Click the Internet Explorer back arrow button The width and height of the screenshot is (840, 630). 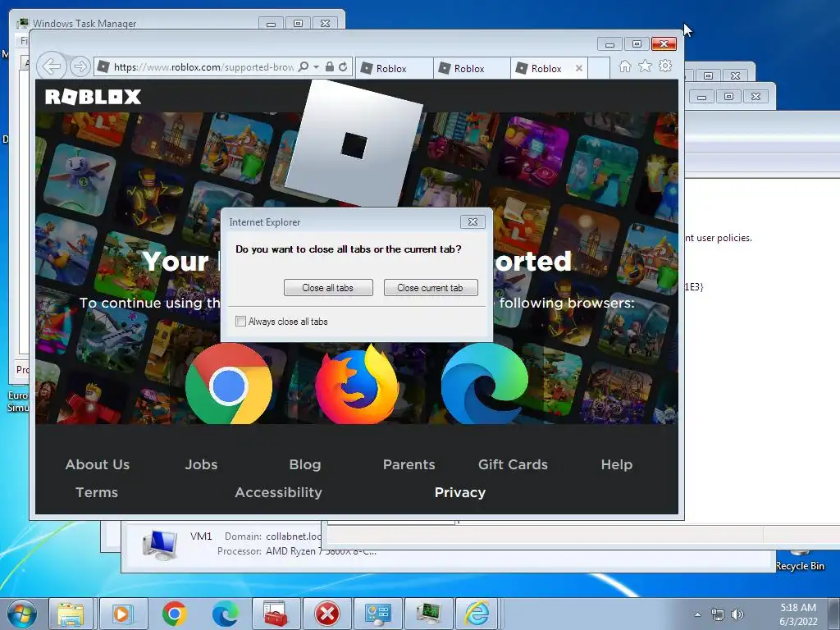[x=52, y=66]
